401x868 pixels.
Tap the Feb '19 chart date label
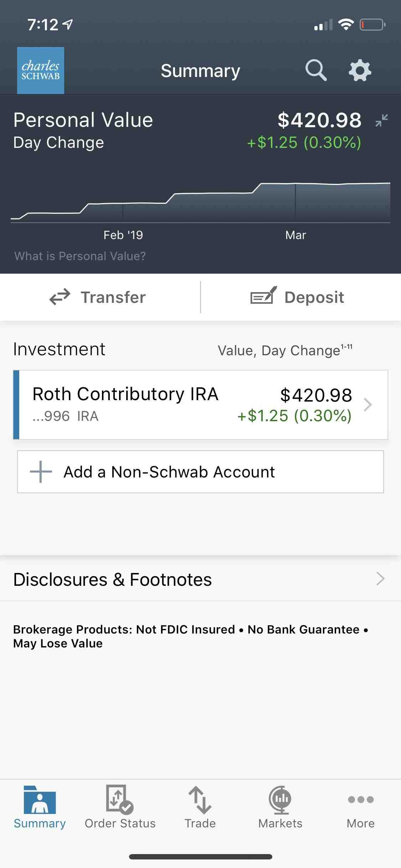(x=123, y=235)
